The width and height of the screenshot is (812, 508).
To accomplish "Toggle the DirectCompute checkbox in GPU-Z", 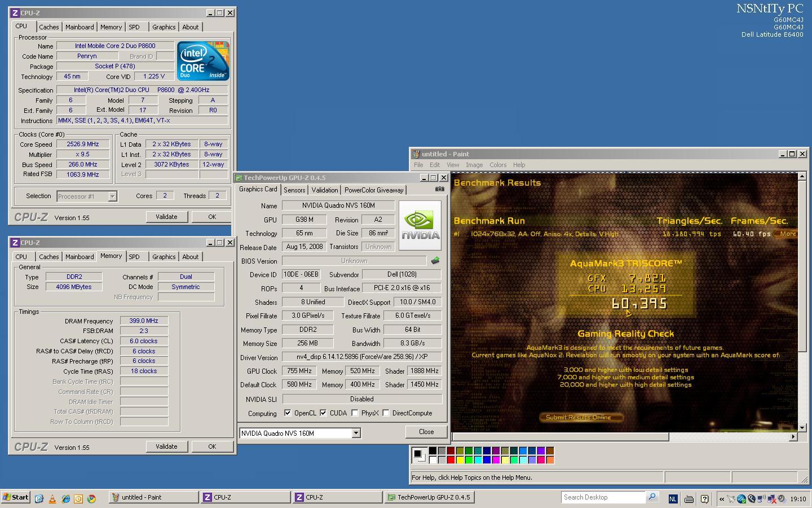I will (x=386, y=413).
